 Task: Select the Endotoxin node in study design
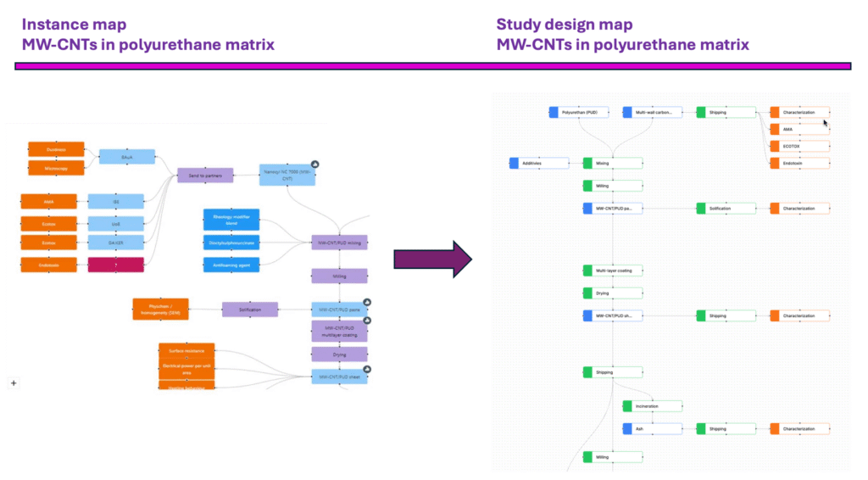[799, 163]
